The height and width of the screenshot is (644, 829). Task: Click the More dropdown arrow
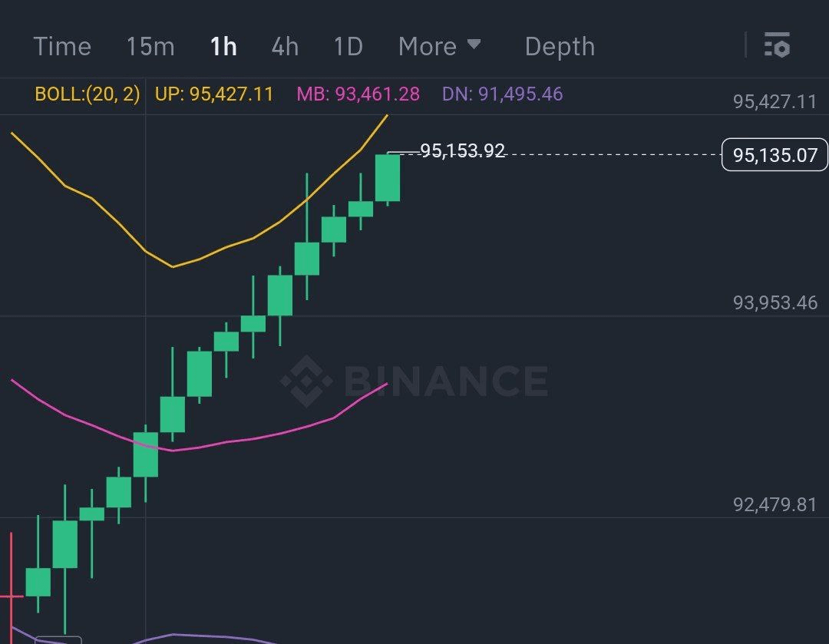[474, 45]
